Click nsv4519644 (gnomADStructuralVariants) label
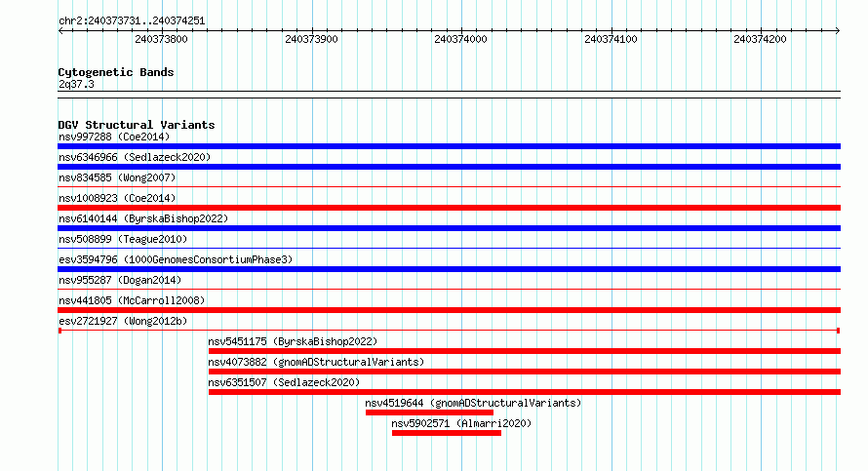 click(473, 403)
